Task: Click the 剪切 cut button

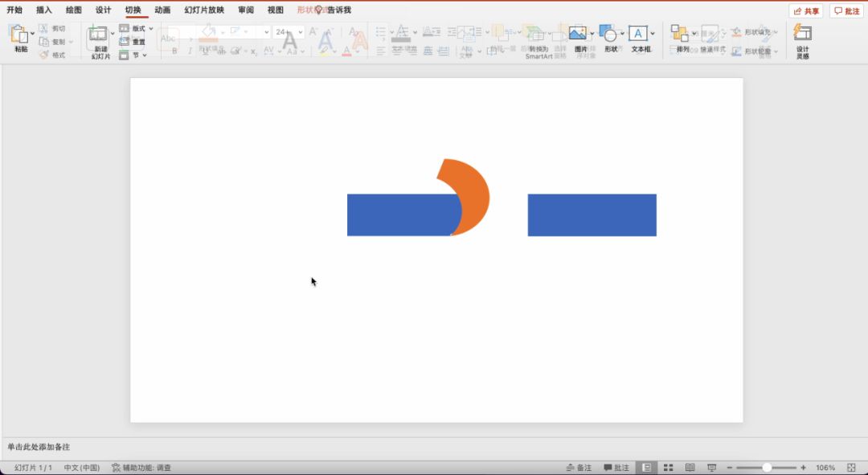Action: [x=52, y=28]
